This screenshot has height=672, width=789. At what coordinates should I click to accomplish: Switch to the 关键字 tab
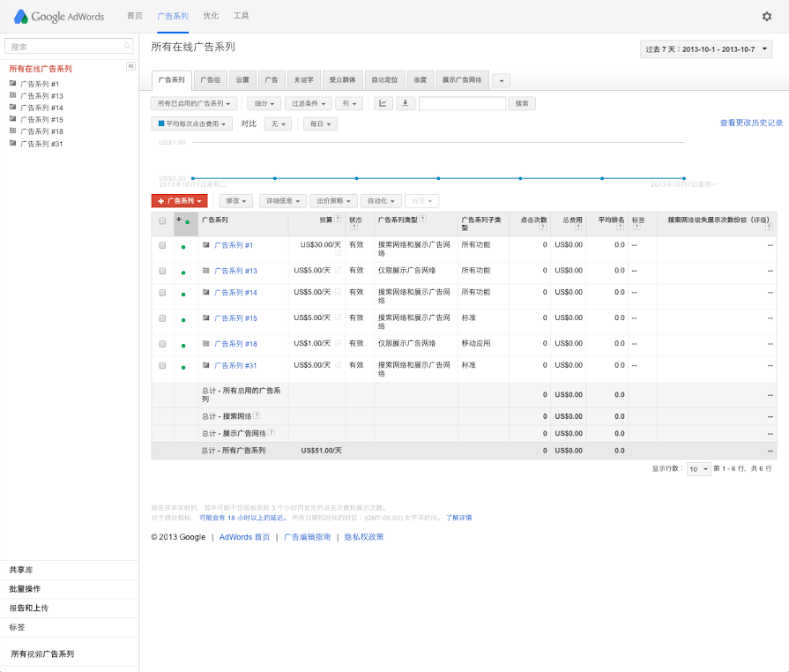303,79
